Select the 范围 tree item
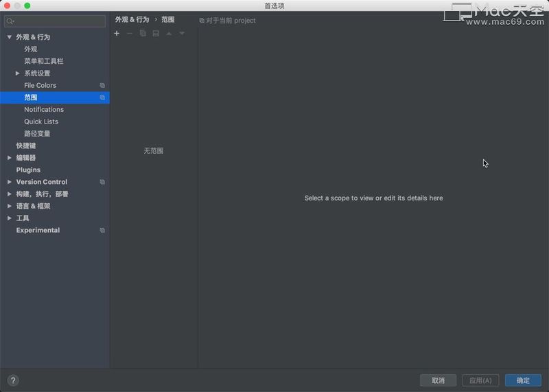This screenshot has width=549, height=392. (x=55, y=97)
